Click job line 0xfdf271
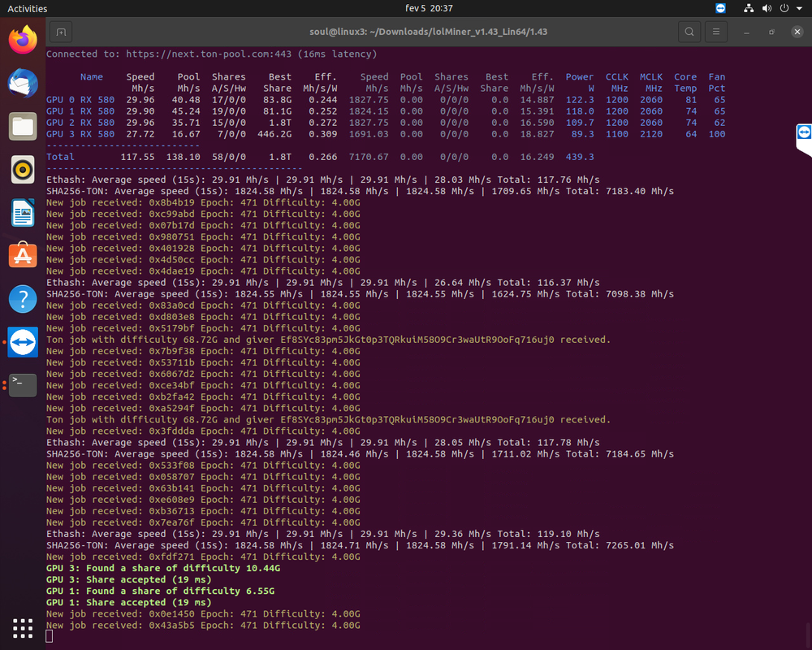This screenshot has height=650, width=812. [203, 557]
